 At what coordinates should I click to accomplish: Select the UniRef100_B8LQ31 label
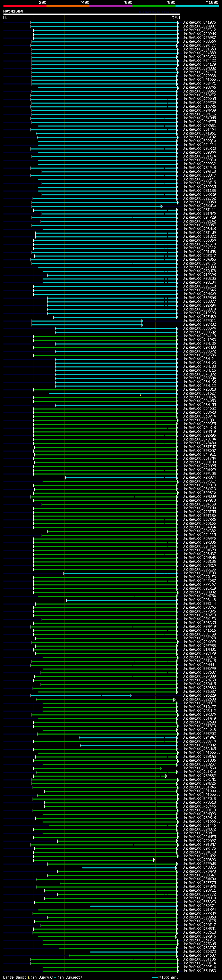click(199, 420)
